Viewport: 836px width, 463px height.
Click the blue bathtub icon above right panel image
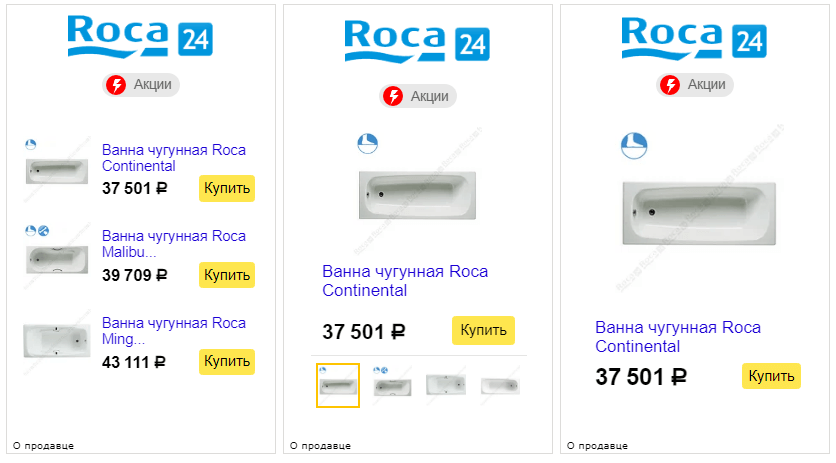(633, 144)
